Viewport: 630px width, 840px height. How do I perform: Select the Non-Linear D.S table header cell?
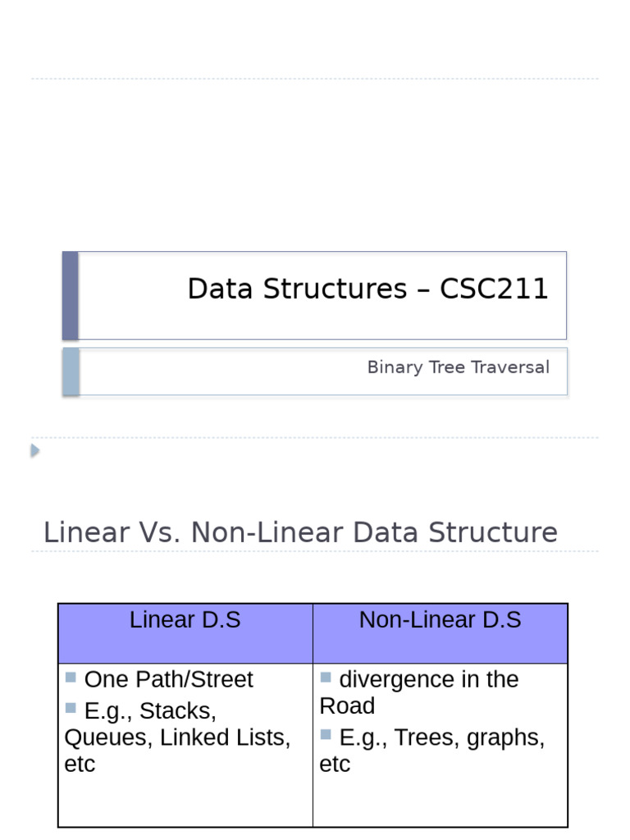[440, 621]
